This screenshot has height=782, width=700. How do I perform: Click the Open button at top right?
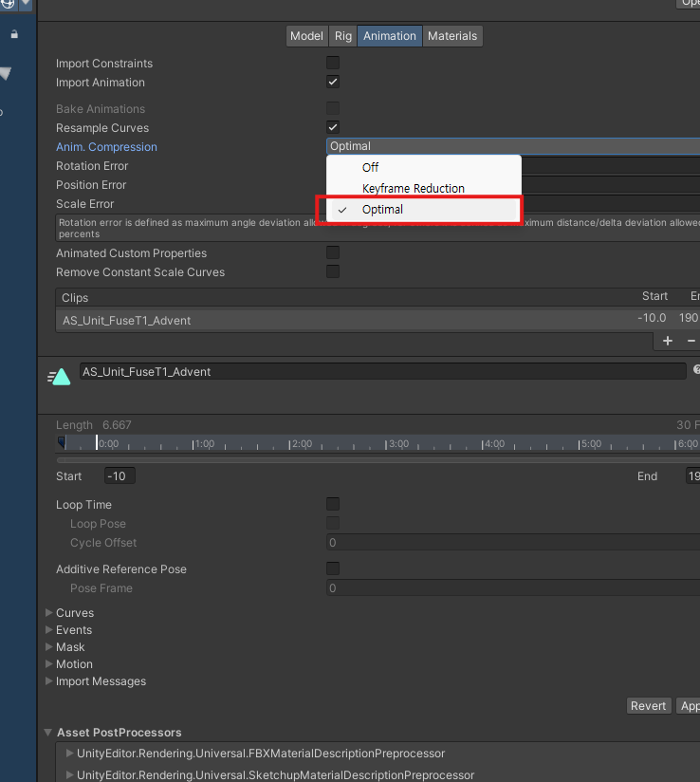pos(689,3)
